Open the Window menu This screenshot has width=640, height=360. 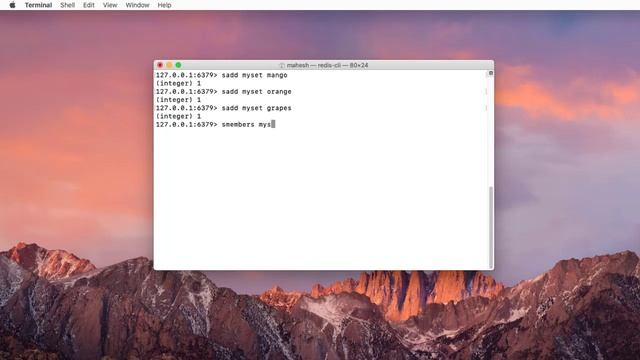(x=137, y=5)
